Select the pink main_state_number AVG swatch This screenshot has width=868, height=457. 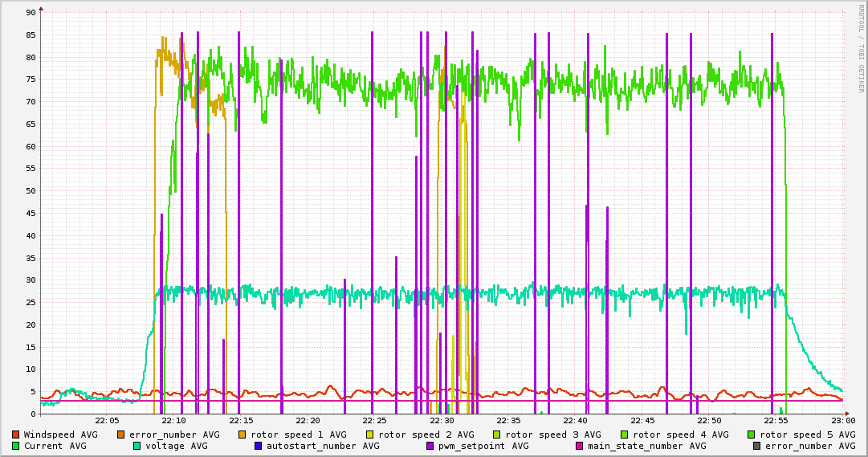pos(580,446)
